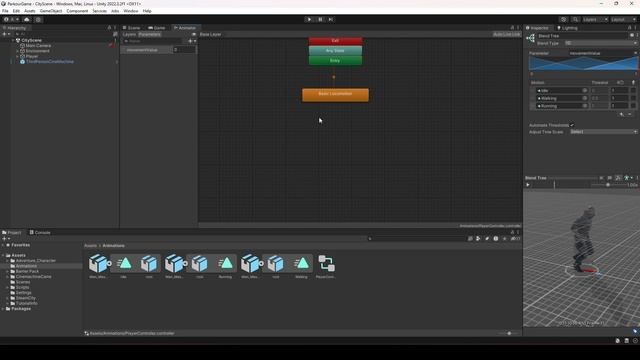Expand the Player object in Hierarchy
This screenshot has height=360, width=640.
[x=17, y=56]
